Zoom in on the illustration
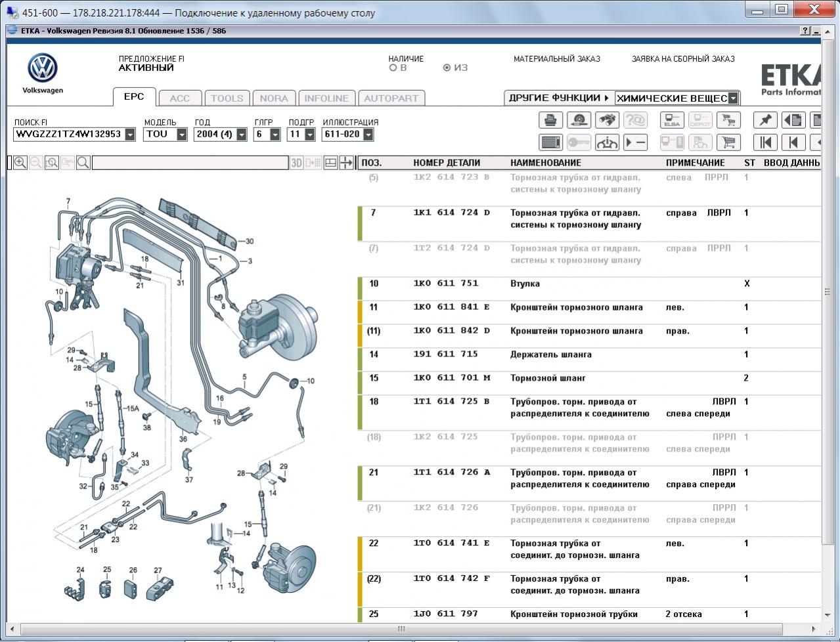This screenshot has height=642, width=840. tap(20, 163)
